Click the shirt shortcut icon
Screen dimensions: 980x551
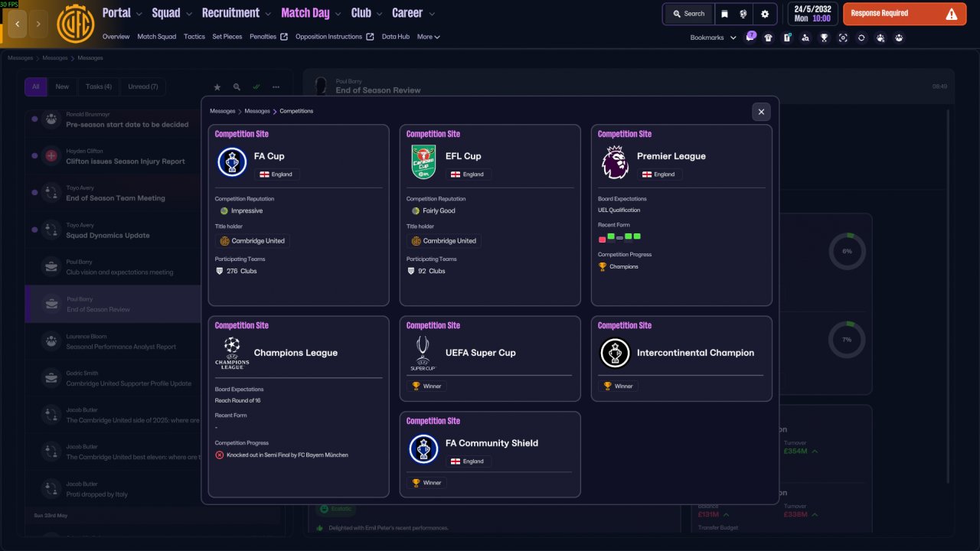tap(769, 37)
